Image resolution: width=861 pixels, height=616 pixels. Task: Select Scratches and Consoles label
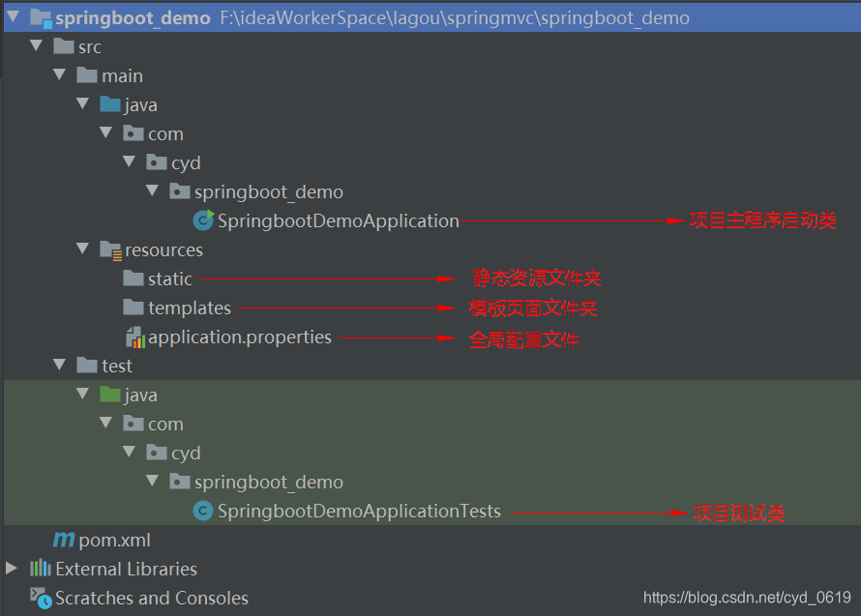click(x=152, y=599)
